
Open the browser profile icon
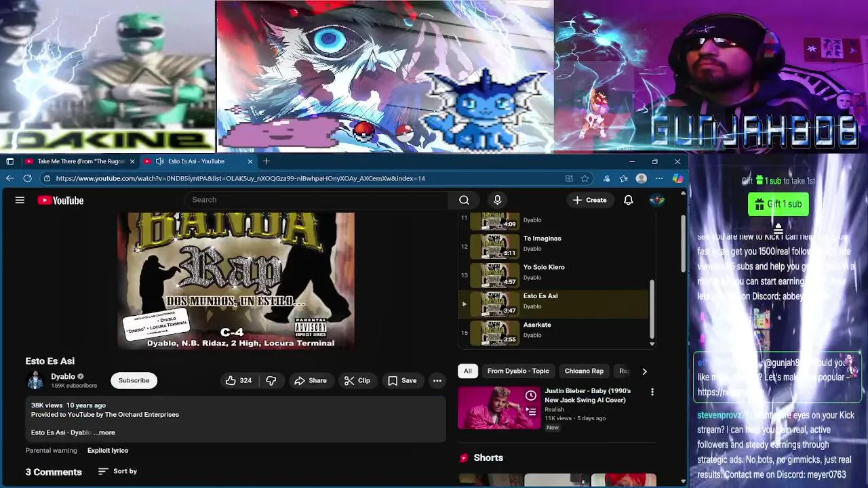641,178
